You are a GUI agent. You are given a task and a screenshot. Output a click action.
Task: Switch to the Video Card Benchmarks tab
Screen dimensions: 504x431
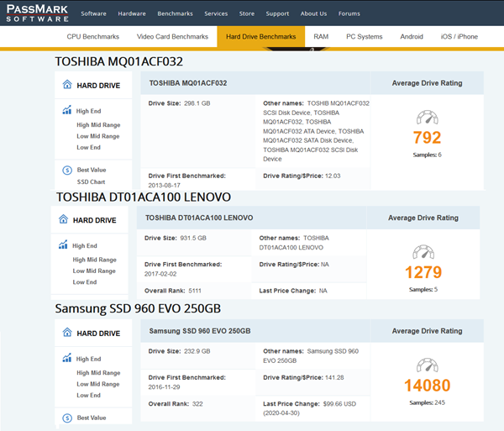click(172, 37)
